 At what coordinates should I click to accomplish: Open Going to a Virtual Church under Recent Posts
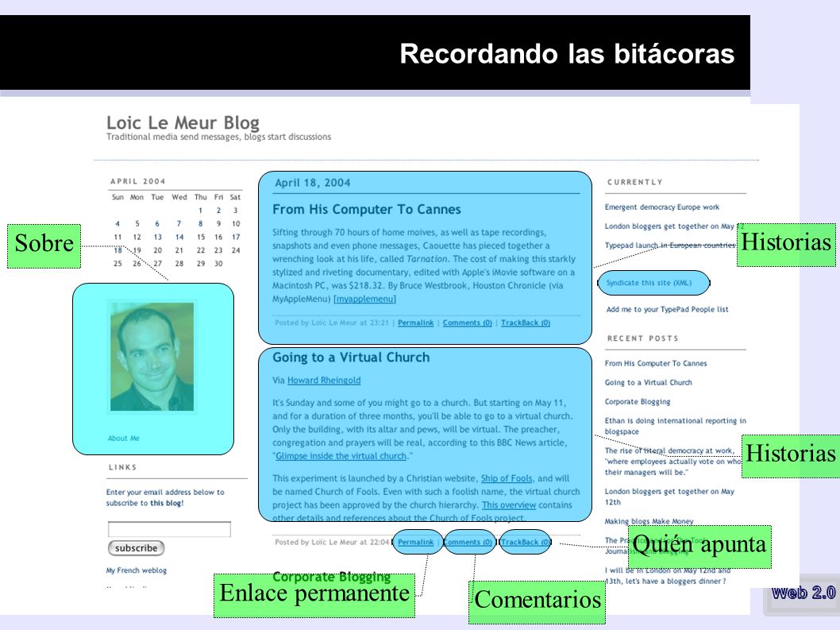(648, 382)
